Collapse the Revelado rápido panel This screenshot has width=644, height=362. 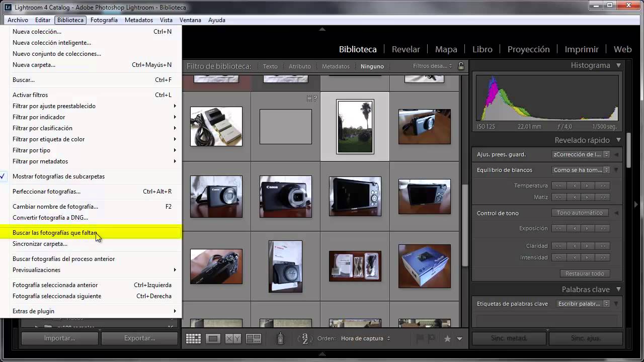click(x=618, y=140)
